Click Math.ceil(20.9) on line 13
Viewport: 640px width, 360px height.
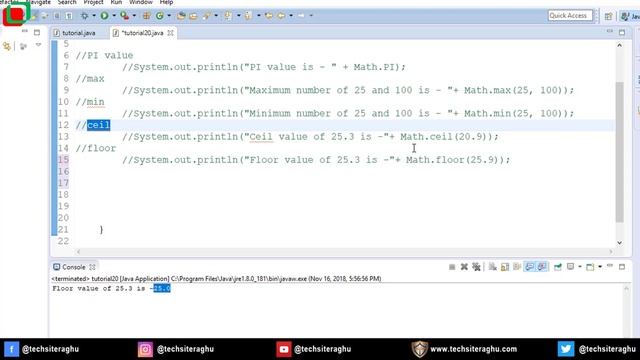(x=444, y=137)
